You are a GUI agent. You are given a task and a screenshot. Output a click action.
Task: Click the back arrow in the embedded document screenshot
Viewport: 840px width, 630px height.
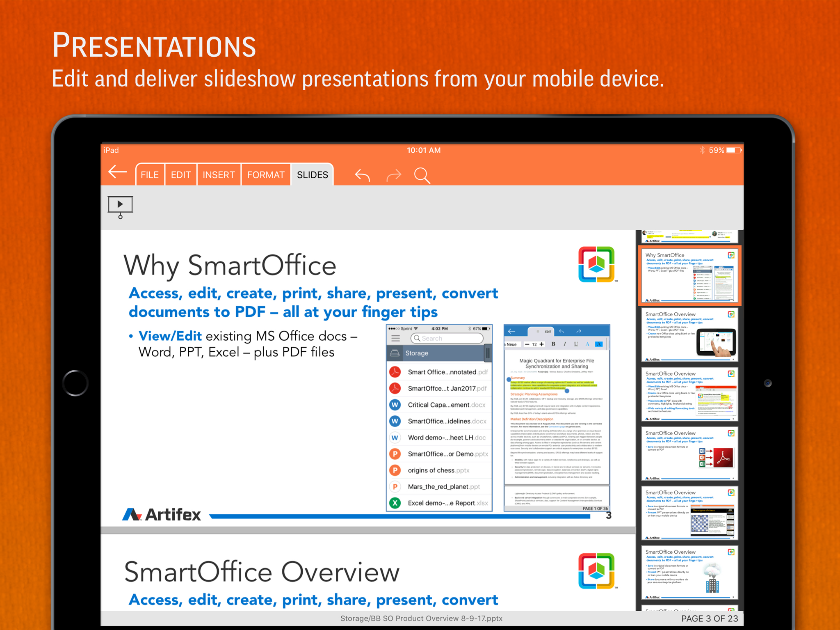[511, 331]
